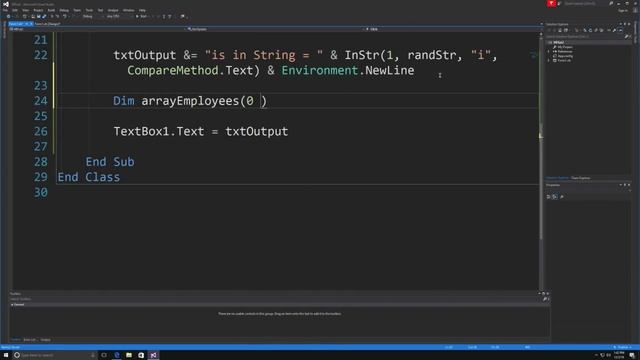
Task: Click Solution Explorer Forward icon
Action: point(554,30)
